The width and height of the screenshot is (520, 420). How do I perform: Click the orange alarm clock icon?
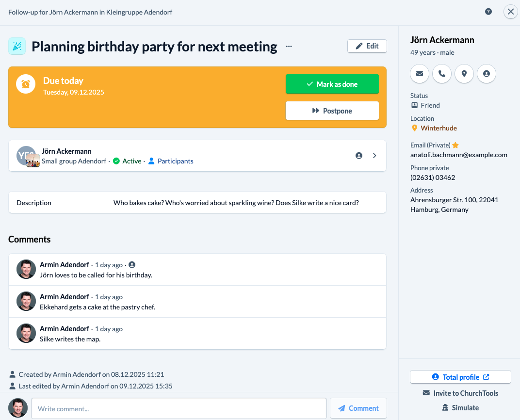coord(26,84)
